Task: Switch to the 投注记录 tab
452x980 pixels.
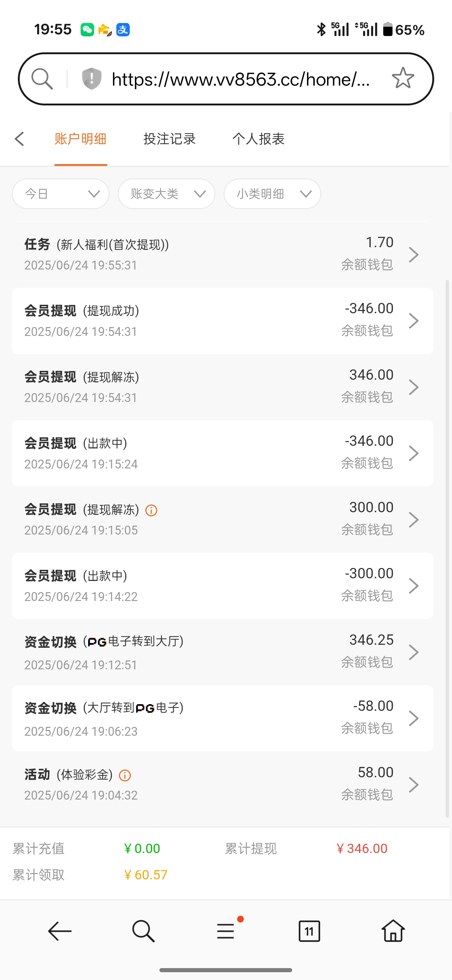Action: coord(169,139)
